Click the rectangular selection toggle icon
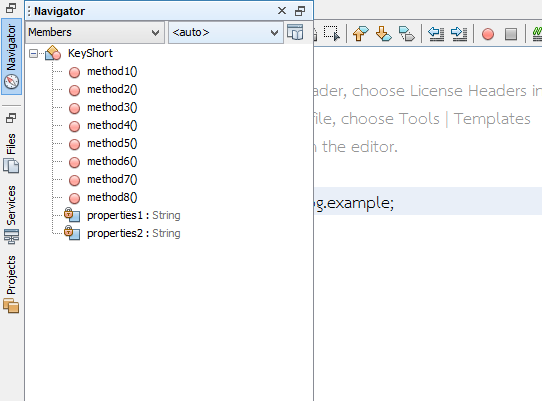The height and width of the screenshot is (401, 542). 331,34
